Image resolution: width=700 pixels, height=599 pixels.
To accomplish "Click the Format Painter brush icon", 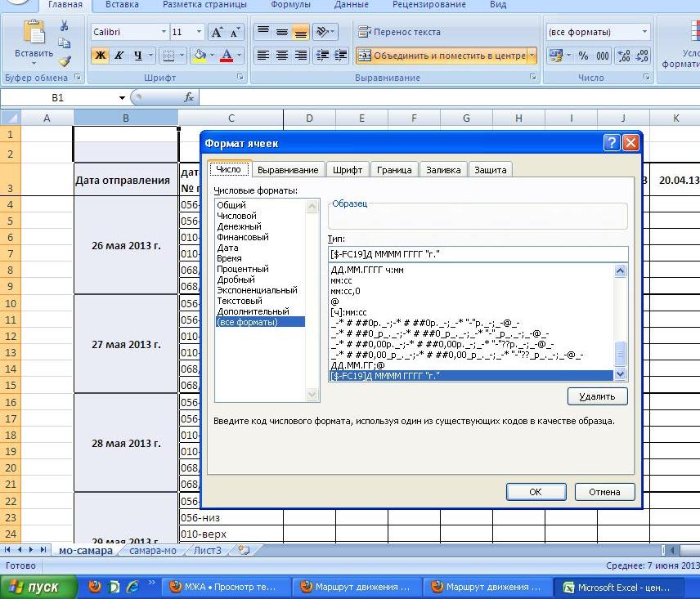I will point(65,60).
